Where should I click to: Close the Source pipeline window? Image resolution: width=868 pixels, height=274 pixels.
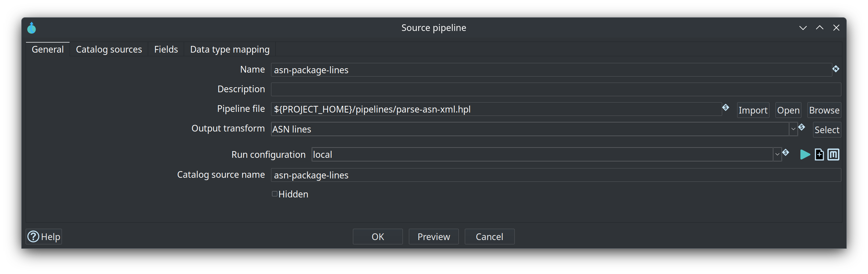pos(836,28)
